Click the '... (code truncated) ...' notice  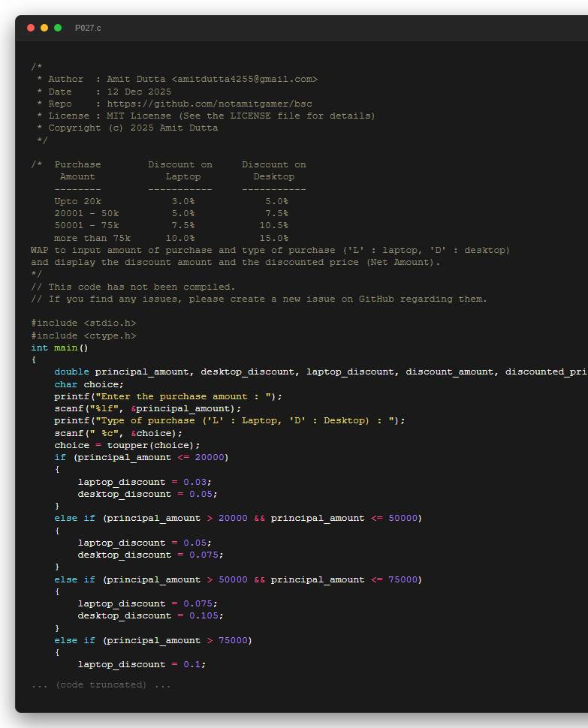point(101,684)
